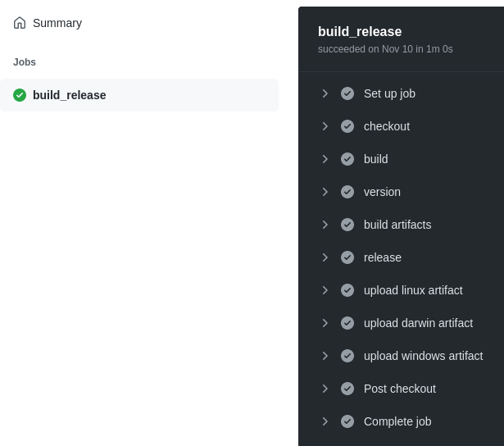Click the green success icon beside build_release
504x446 pixels.
(x=20, y=95)
